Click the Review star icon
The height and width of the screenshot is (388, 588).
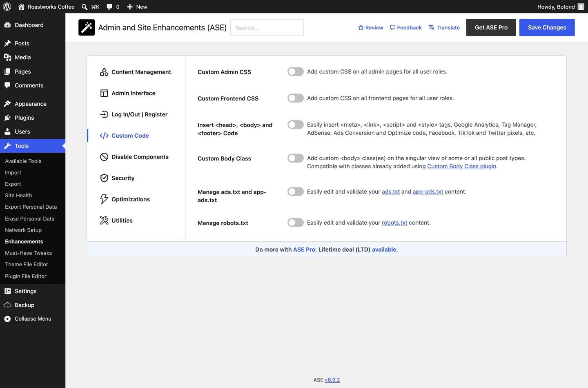(361, 28)
